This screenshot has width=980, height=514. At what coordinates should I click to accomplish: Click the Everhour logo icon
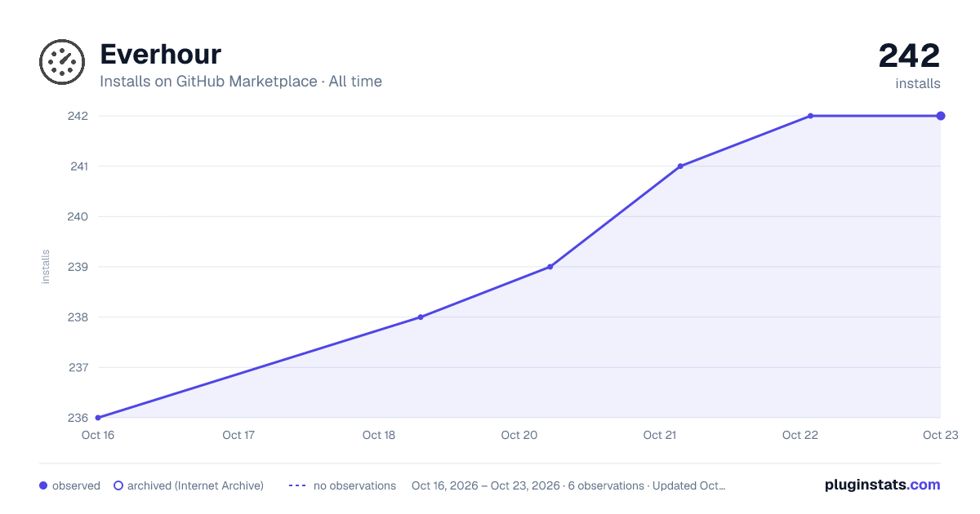point(62,62)
